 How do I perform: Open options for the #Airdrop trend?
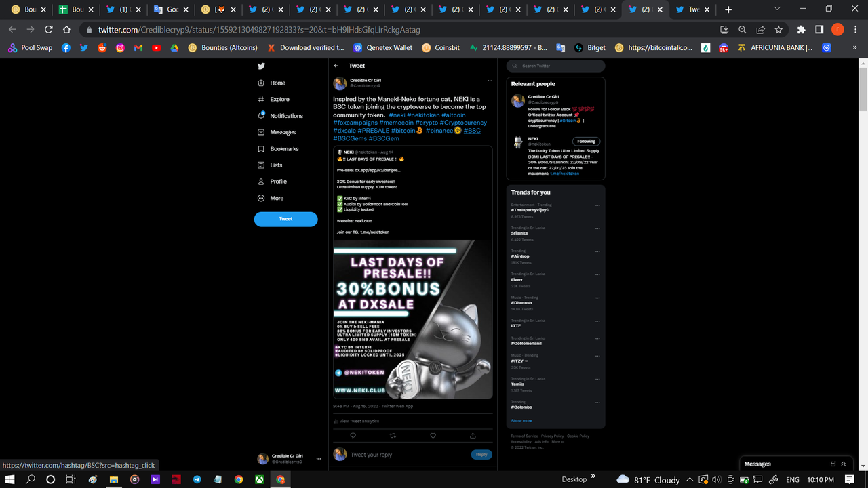pyautogui.click(x=597, y=251)
